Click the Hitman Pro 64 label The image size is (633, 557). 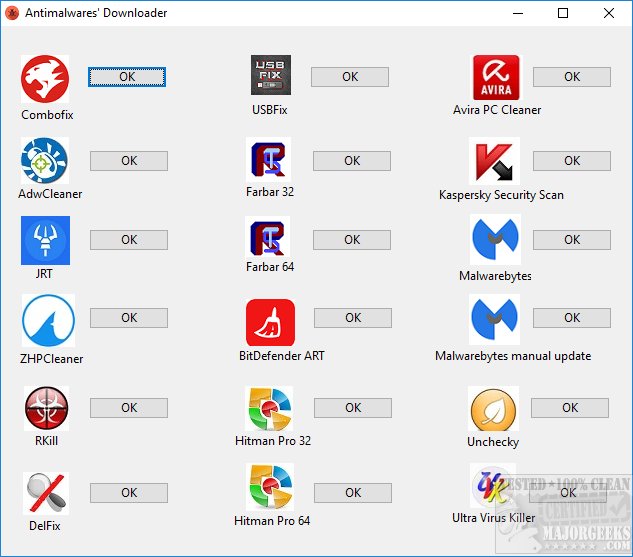pos(272,521)
